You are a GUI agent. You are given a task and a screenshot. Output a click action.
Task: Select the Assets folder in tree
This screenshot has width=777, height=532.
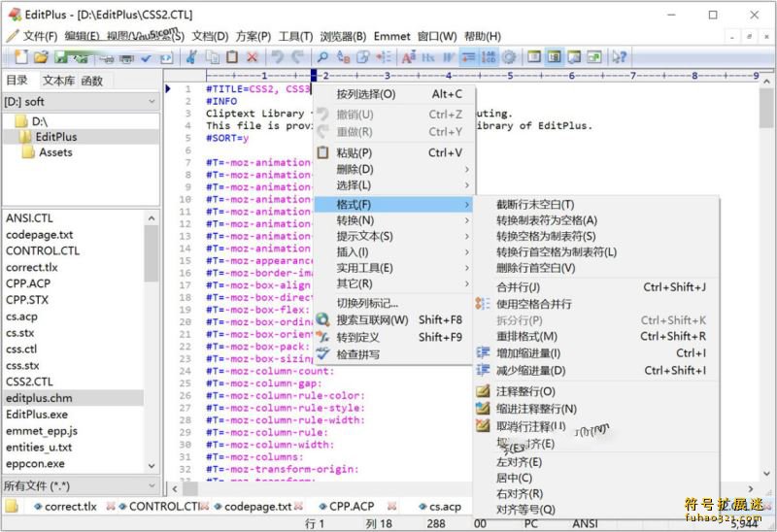pyautogui.click(x=55, y=152)
